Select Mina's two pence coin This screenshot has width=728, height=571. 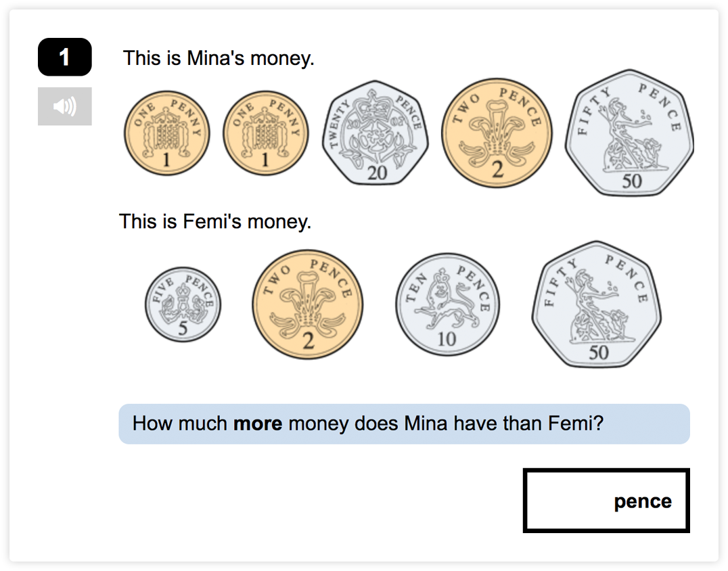click(497, 133)
